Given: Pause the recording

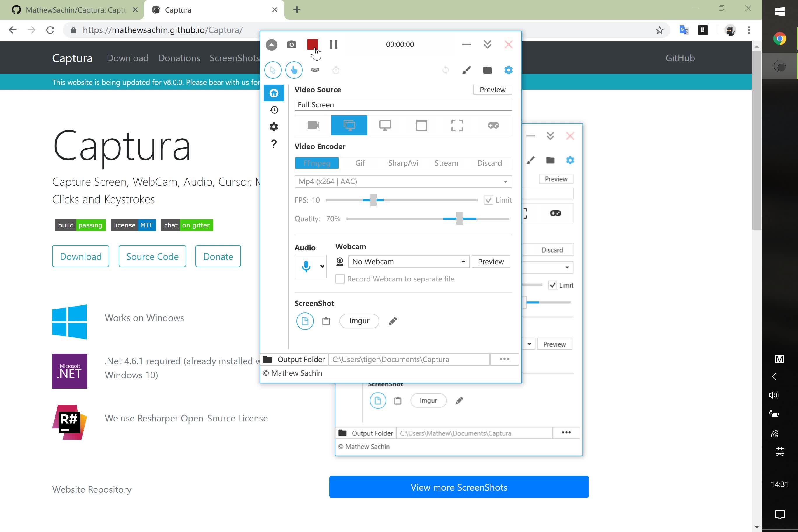Looking at the screenshot, I should [x=333, y=44].
